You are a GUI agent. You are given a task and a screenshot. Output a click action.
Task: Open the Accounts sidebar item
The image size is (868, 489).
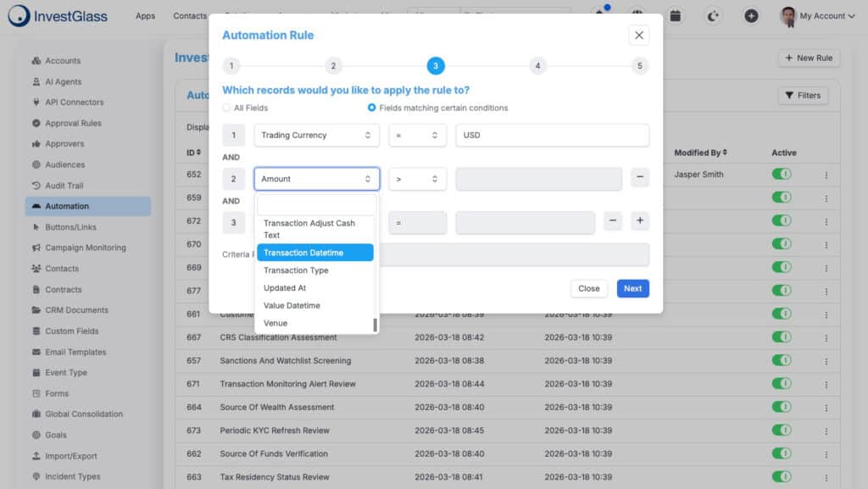pyautogui.click(x=57, y=61)
